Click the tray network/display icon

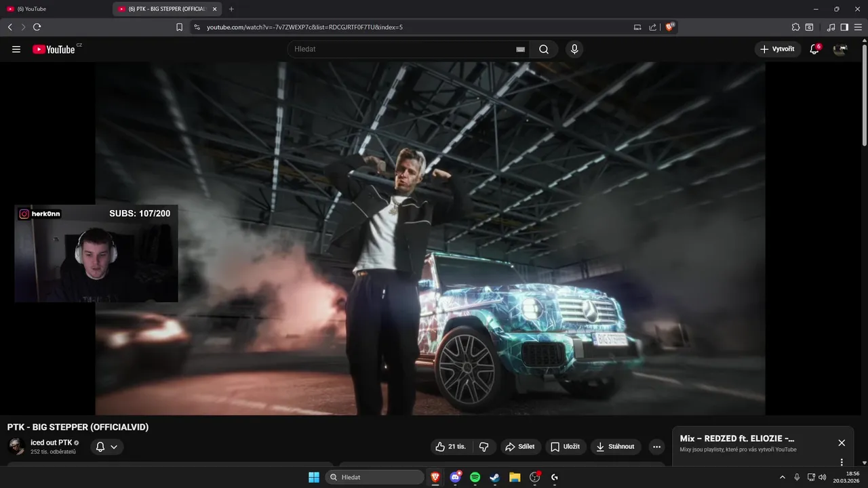(811, 477)
